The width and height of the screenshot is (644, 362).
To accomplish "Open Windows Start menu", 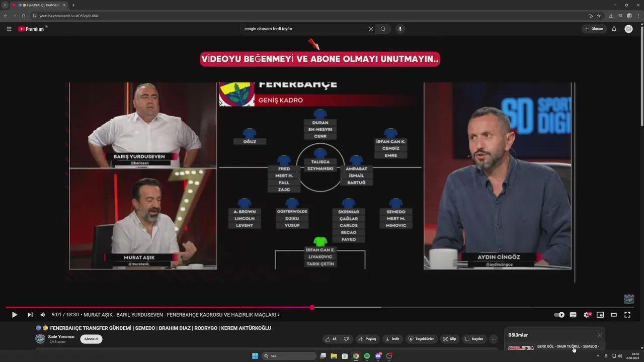I will pos(255,356).
